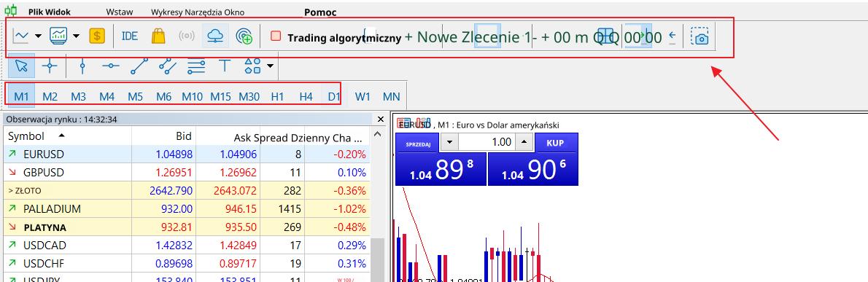Select the text T tool
Screen dimensions: 868x282
pyautogui.click(x=224, y=66)
